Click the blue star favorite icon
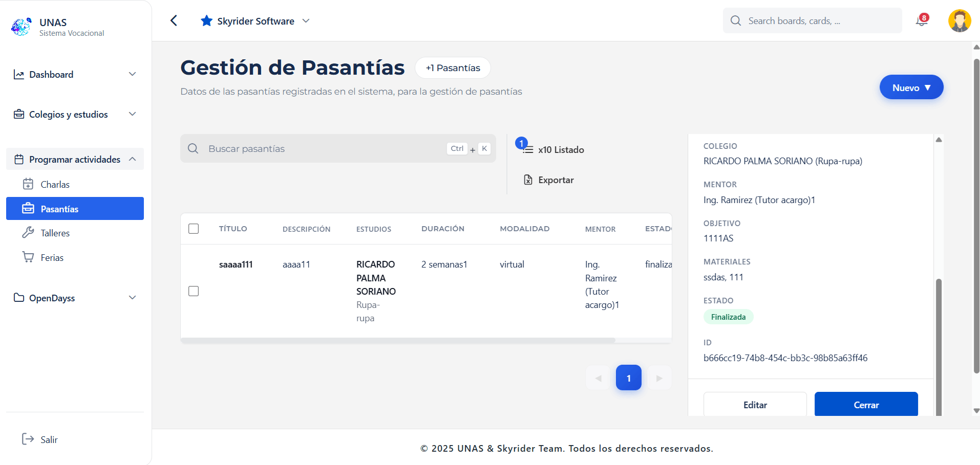Viewport: 980px width, 465px height. click(206, 21)
